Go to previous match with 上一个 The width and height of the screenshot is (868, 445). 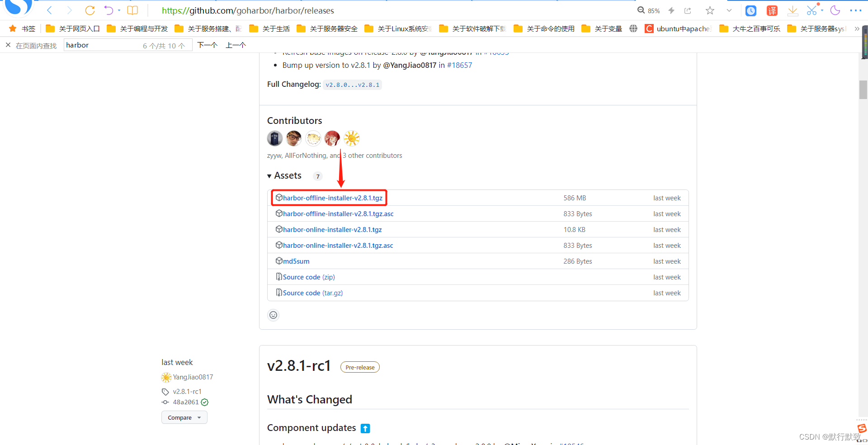236,45
